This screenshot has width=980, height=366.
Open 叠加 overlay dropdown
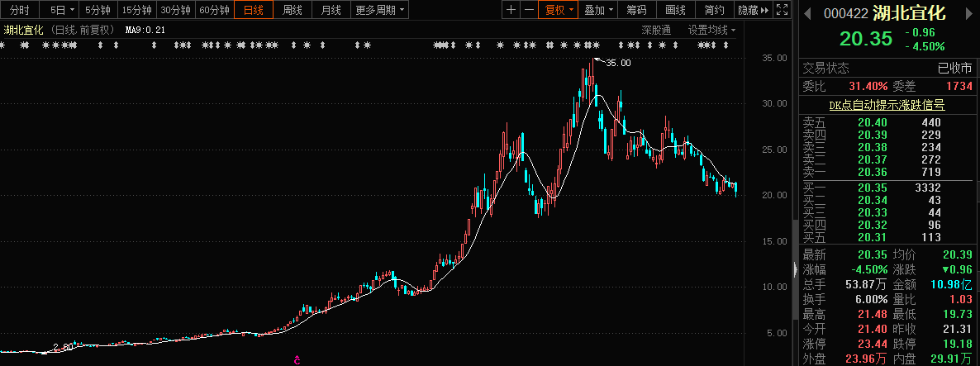597,9
